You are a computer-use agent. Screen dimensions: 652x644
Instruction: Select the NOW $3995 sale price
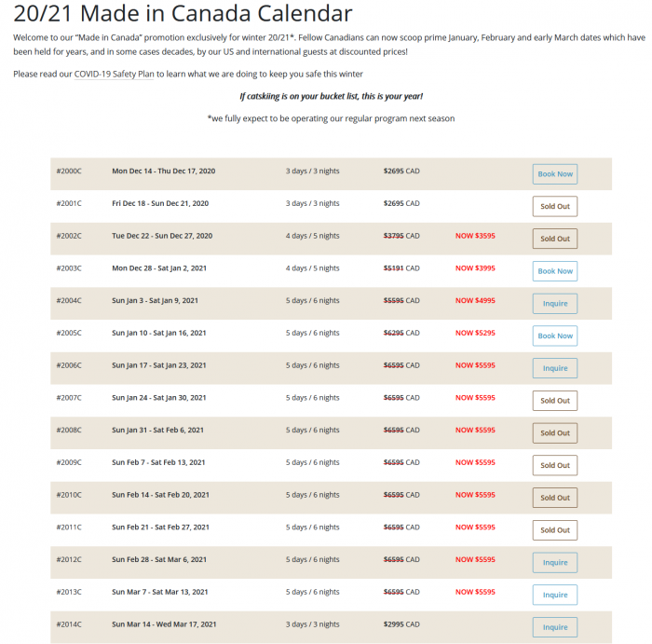475,268
